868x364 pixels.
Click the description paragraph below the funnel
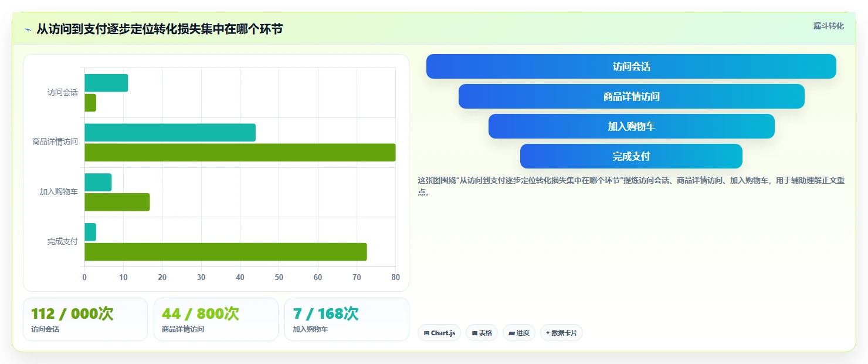[x=631, y=186]
